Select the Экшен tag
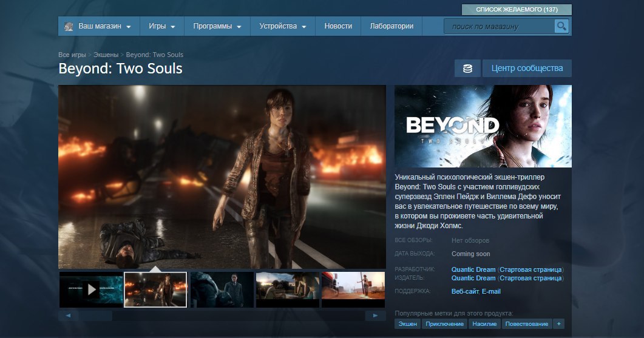Viewport: 644px width, 338px height. 408,323
